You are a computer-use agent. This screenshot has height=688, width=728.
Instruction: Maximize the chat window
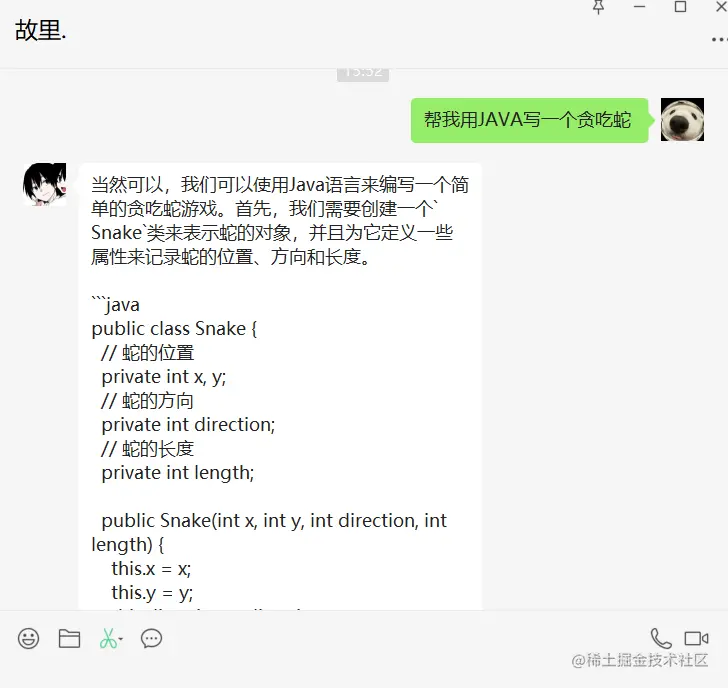coord(680,7)
